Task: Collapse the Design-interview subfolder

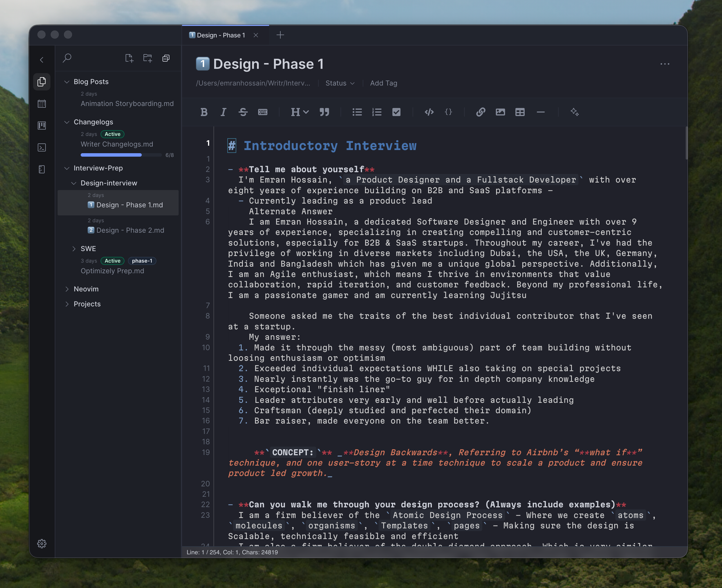Action: point(73,183)
